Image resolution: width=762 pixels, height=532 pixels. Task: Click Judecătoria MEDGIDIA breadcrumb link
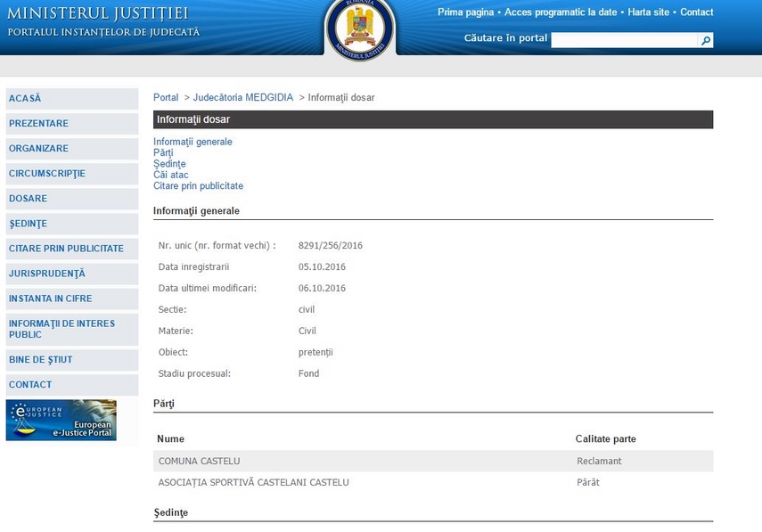coord(242,98)
